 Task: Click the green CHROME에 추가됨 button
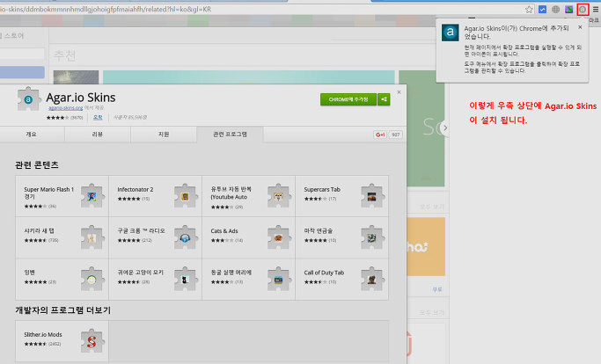(x=348, y=99)
